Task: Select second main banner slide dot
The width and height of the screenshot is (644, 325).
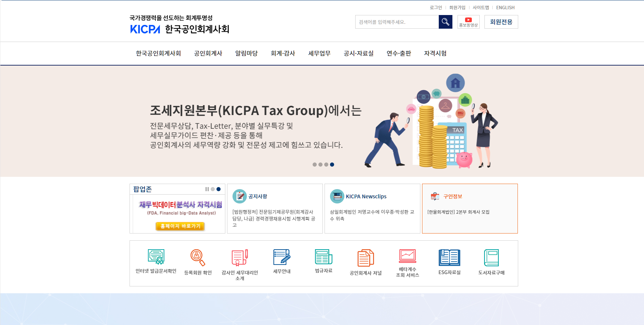Action: point(320,165)
